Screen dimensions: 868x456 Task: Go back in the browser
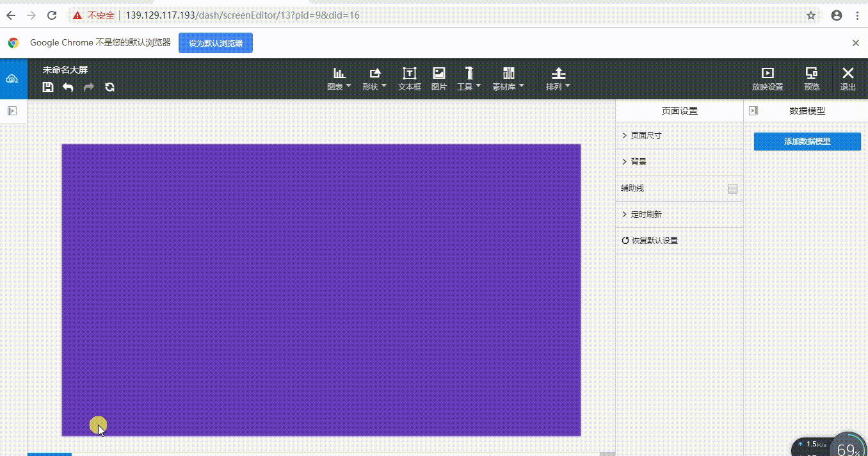11,15
